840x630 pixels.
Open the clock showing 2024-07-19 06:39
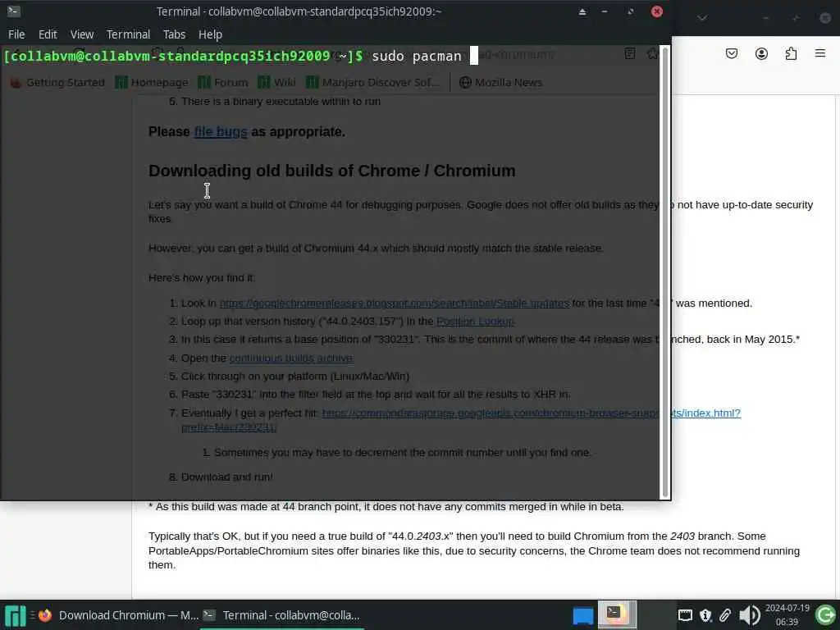point(787,615)
